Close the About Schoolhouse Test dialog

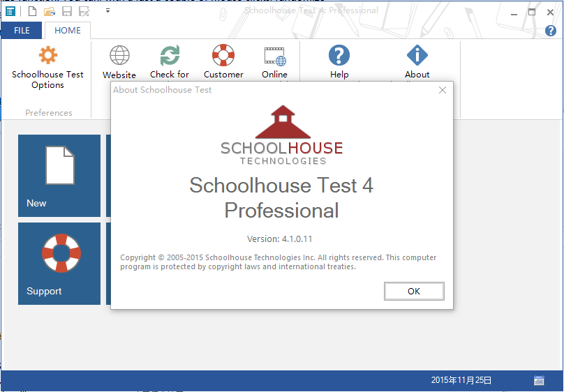pos(442,90)
